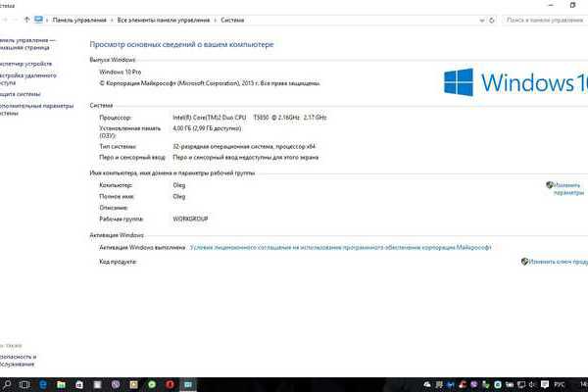The height and width of the screenshot is (392, 588).
Task: Click Изменить параметры link with shield
Action: 568,189
